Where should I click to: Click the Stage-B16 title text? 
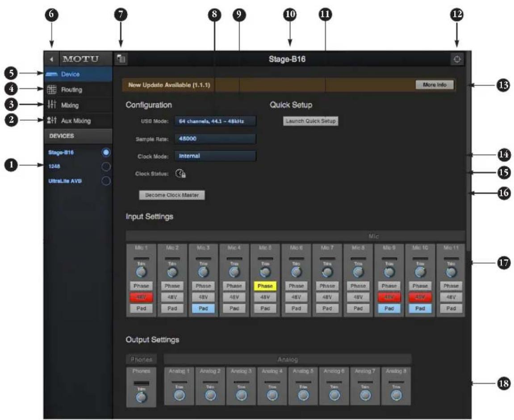tap(287, 59)
